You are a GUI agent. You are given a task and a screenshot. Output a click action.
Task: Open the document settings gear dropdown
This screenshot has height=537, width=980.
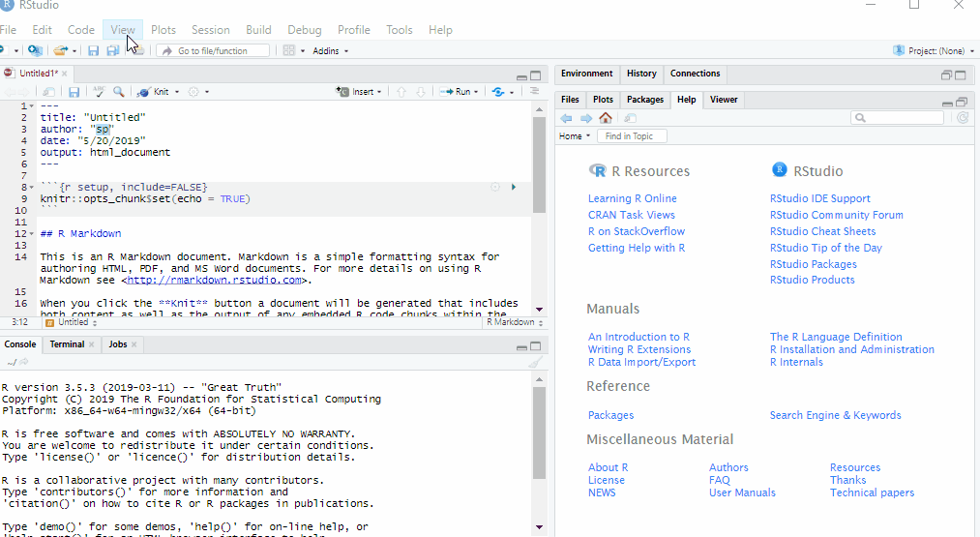(198, 92)
